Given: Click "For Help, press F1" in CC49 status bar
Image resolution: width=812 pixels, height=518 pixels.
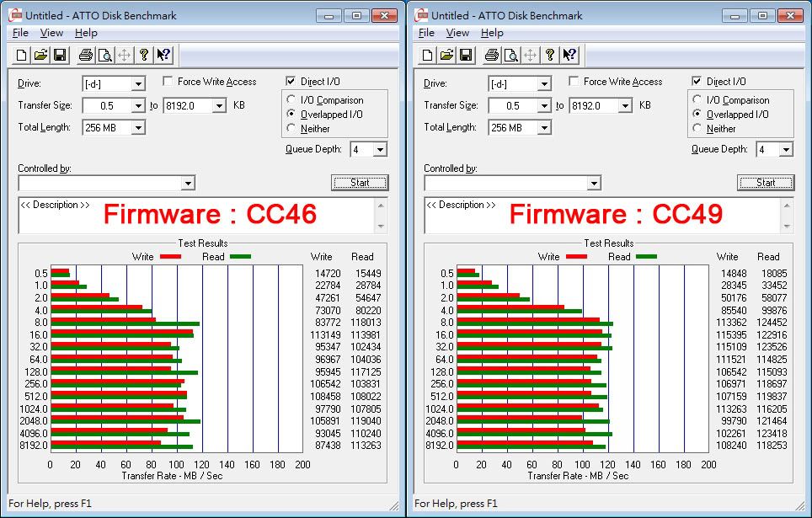Looking at the screenshot, I should 456,504.
